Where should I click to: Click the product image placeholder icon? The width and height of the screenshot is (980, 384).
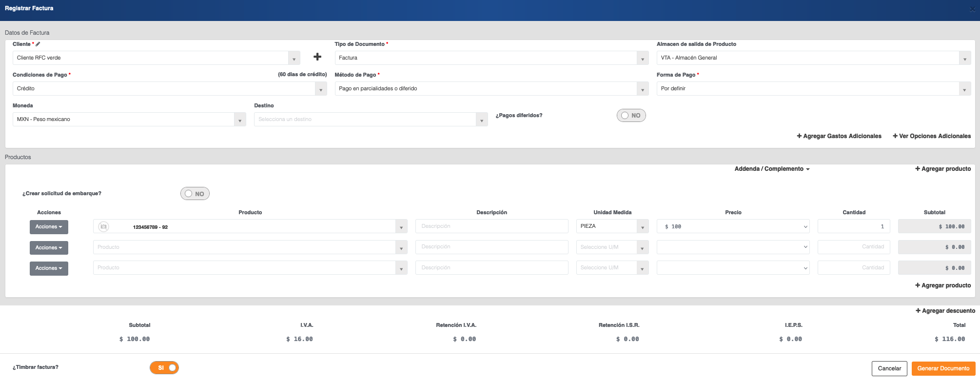(x=103, y=227)
